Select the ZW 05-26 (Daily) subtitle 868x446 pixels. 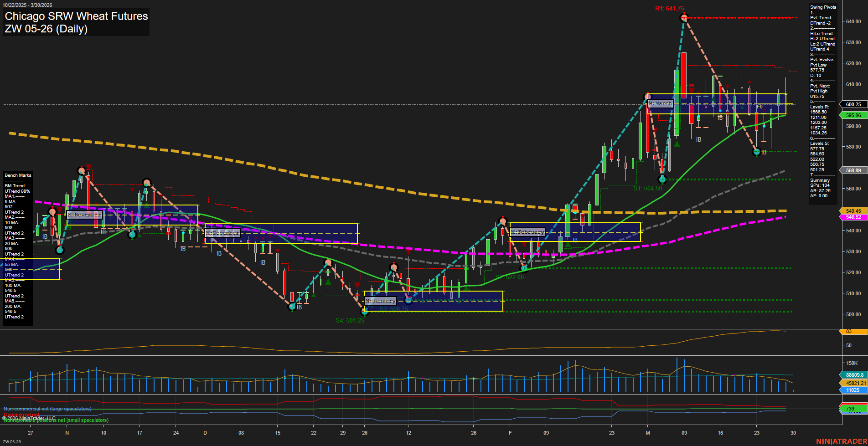pyautogui.click(x=46, y=29)
